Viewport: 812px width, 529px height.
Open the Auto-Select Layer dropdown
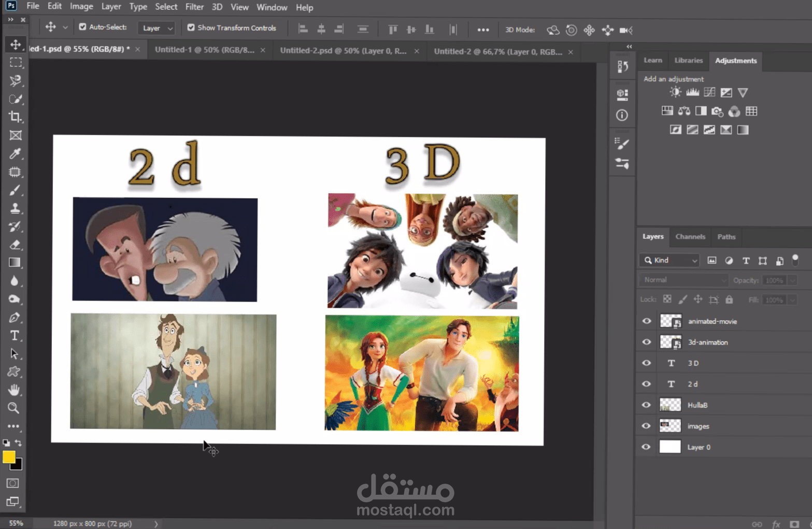click(157, 28)
